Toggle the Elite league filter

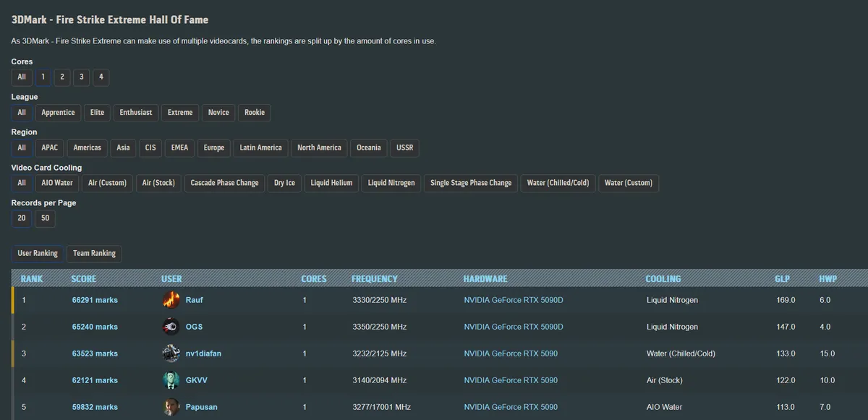pos(98,112)
